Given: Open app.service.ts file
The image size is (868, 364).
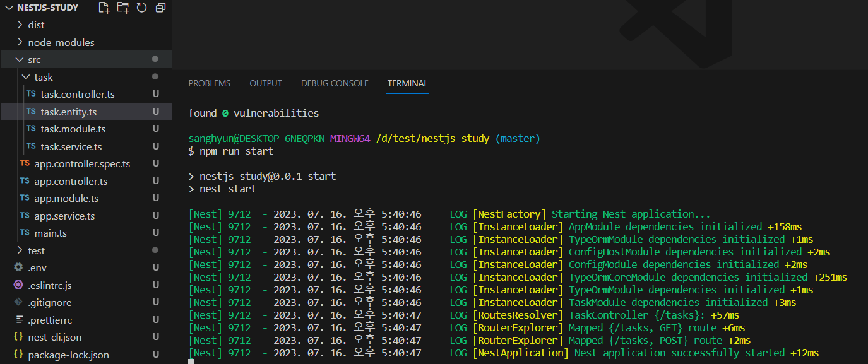Looking at the screenshot, I should (64, 216).
